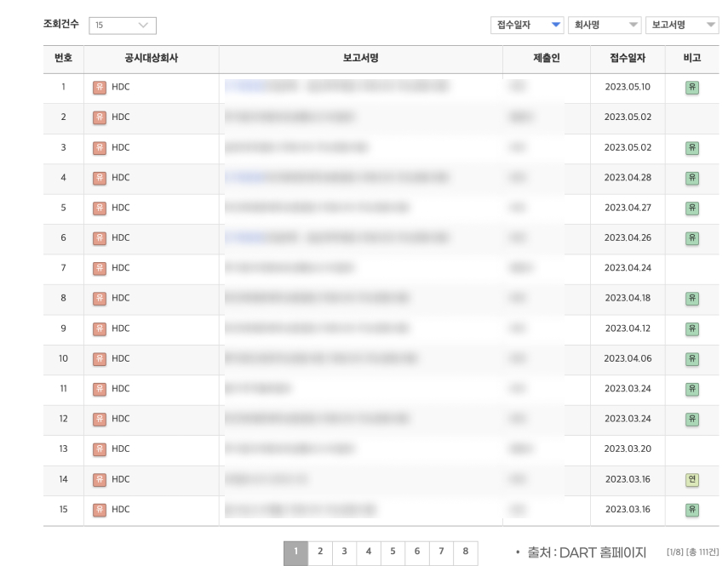728x577 pixels.
Task: Open the 조회건수 count dropdown showing 15
Action: click(122, 25)
